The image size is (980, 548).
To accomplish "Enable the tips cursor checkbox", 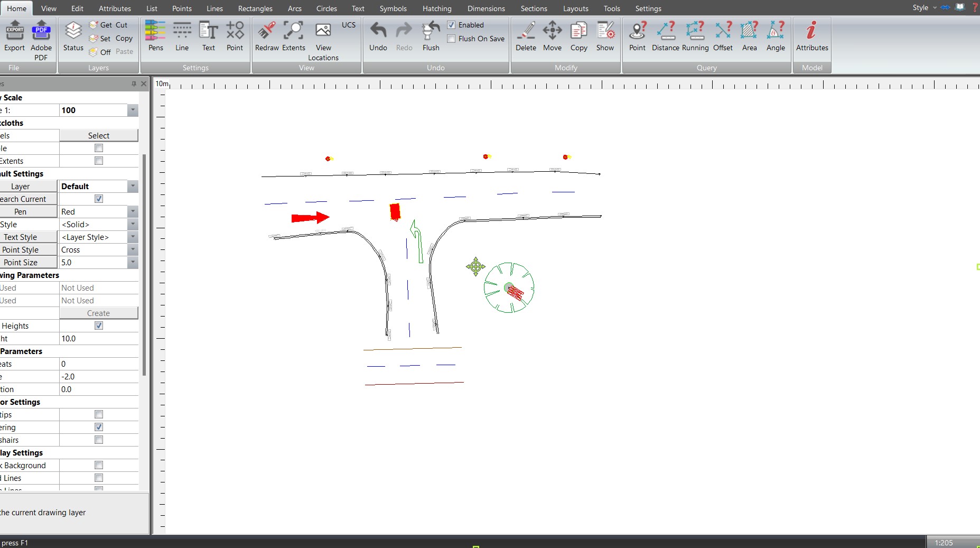I will [99, 414].
